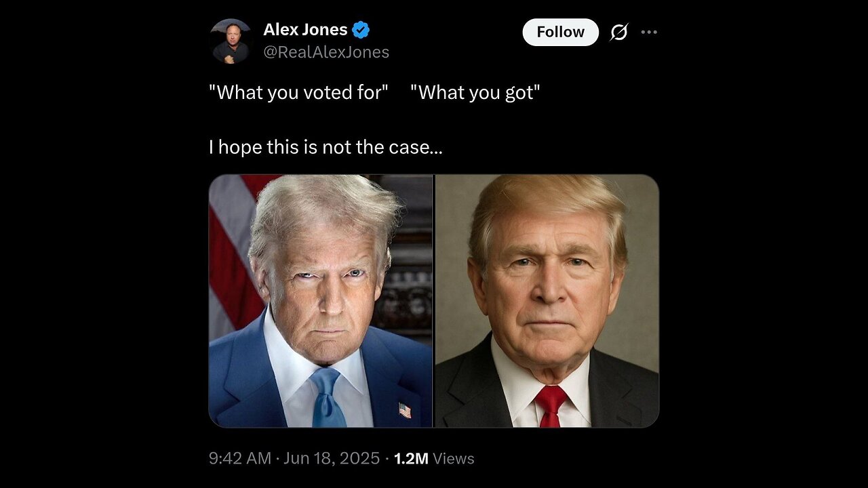Image resolution: width=868 pixels, height=488 pixels.
Task: Open the Alex Jones display name link
Action: [x=305, y=30]
